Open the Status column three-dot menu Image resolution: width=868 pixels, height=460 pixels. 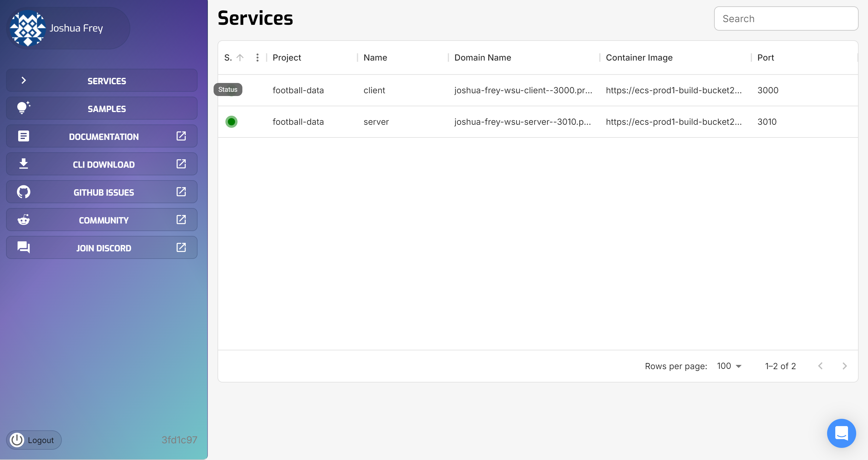[258, 58]
